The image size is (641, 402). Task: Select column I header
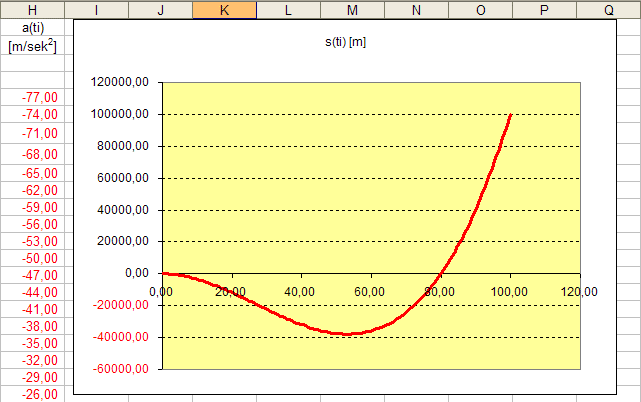(x=96, y=9)
